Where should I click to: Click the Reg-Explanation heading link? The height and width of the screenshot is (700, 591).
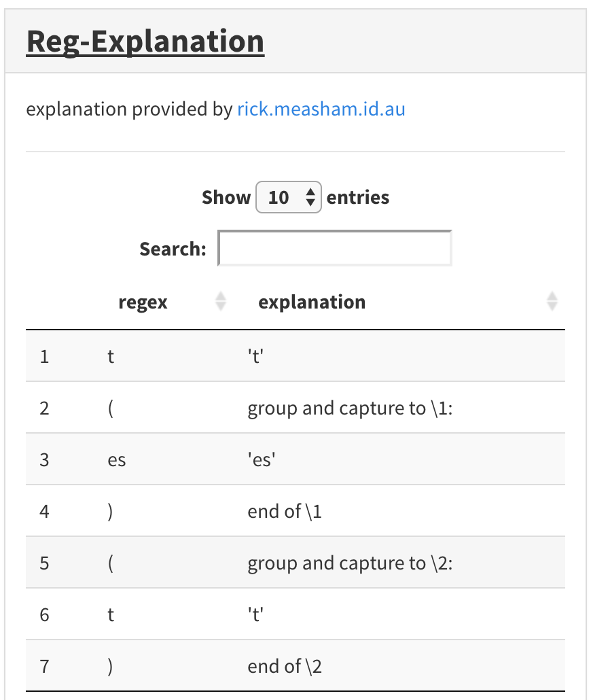coord(145,41)
